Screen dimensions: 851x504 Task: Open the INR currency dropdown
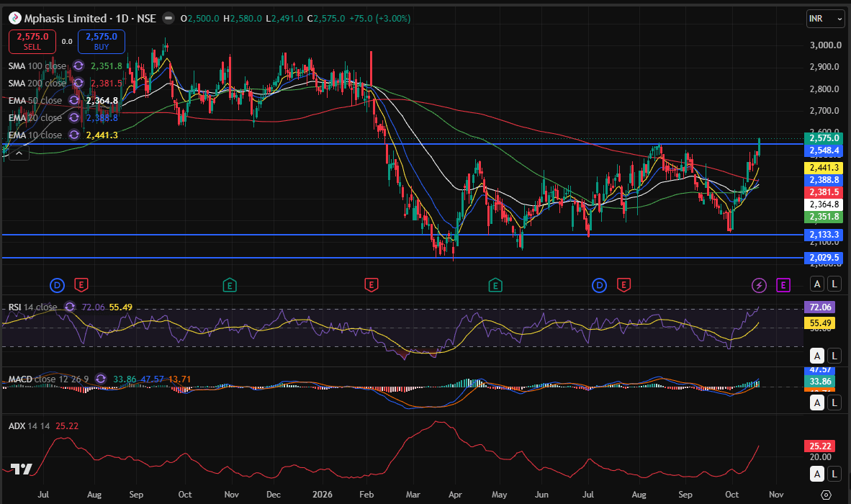pos(826,19)
